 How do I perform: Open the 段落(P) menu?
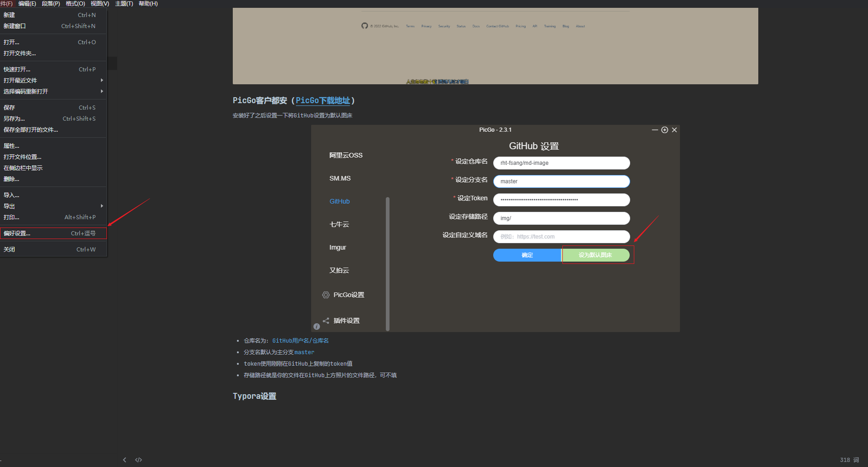tap(51, 4)
